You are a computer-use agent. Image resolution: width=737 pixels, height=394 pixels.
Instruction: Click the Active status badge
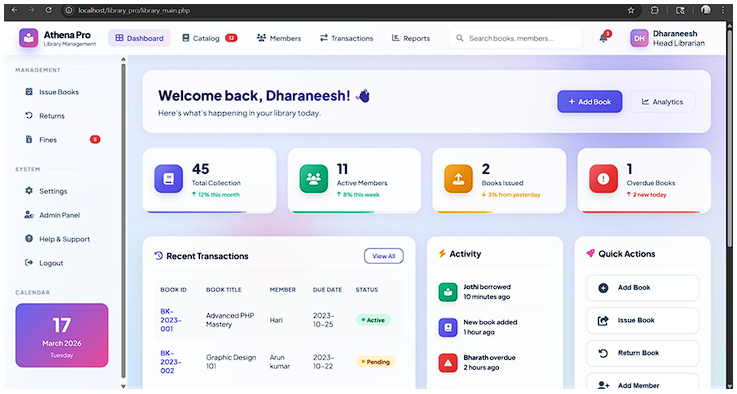[373, 320]
